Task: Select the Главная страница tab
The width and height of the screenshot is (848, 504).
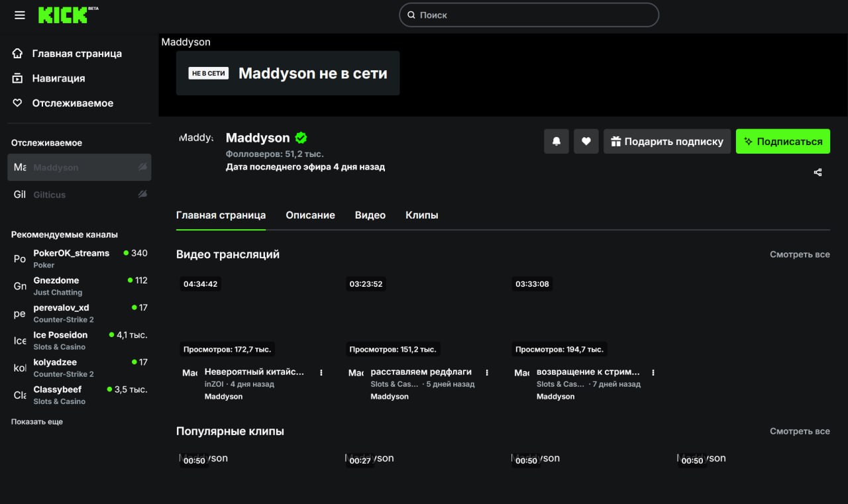Action: click(x=221, y=215)
